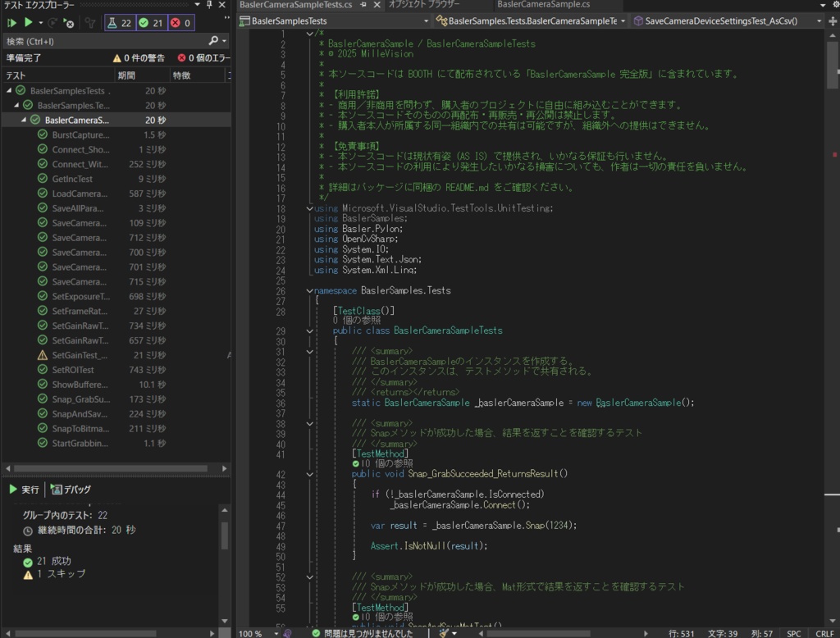This screenshot has height=638, width=840.
Task: Open the run button dropdown arrow
Action: (41, 23)
